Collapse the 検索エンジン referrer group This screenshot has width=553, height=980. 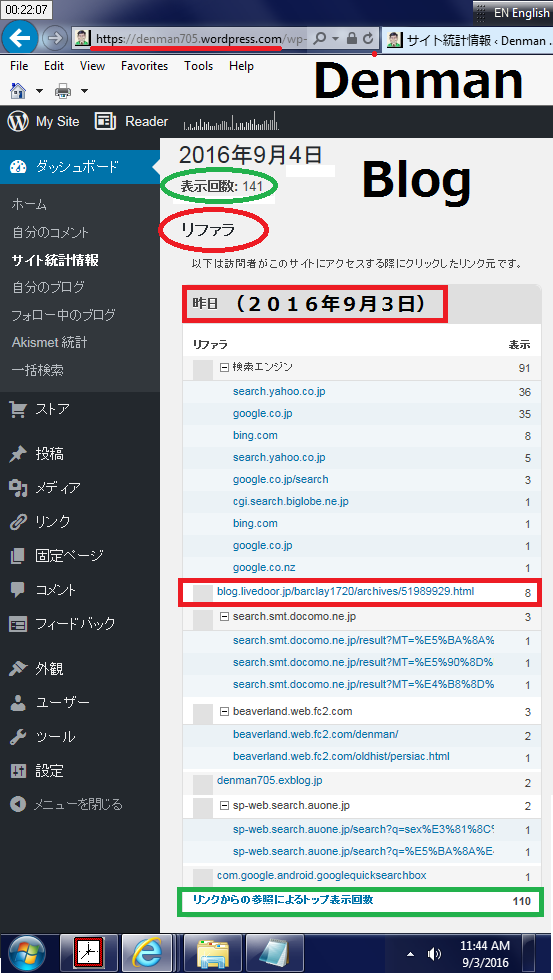pos(224,368)
